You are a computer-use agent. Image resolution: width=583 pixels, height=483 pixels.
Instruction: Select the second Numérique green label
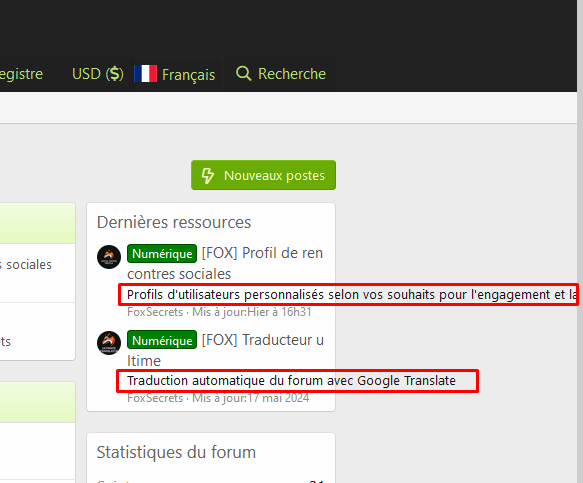[162, 340]
